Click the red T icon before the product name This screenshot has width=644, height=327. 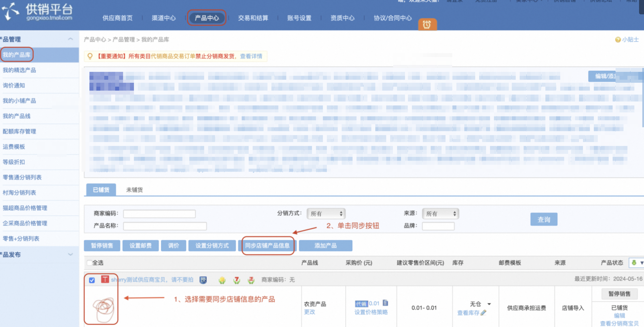coord(105,279)
